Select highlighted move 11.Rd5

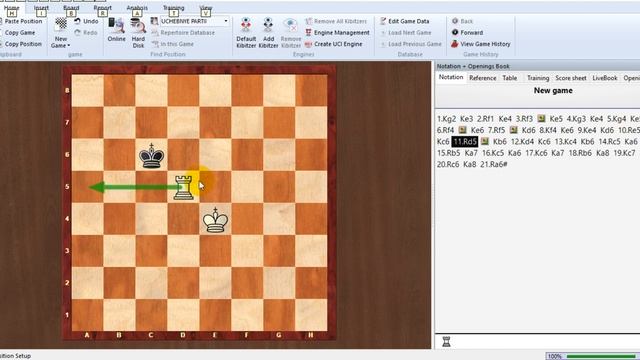click(464, 142)
